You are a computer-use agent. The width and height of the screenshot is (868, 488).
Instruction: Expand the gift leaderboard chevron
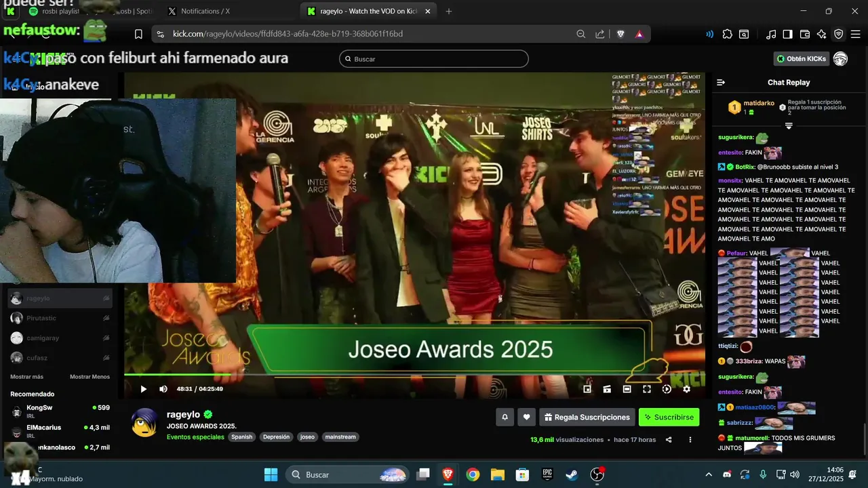789,126
